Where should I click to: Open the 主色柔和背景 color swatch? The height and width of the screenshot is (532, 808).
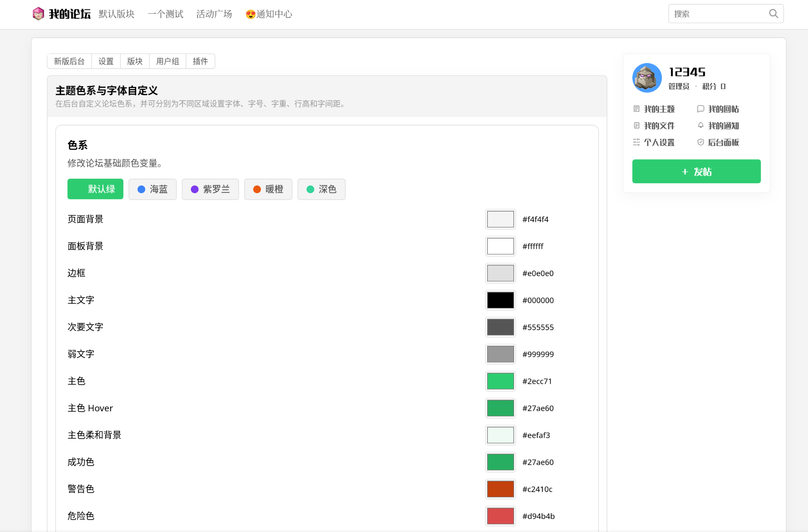500,435
